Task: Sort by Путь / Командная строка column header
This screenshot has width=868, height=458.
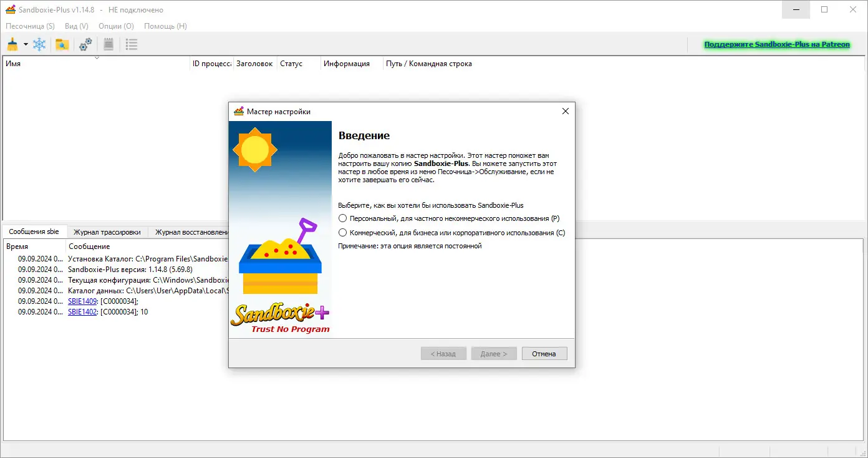Action: (429, 64)
